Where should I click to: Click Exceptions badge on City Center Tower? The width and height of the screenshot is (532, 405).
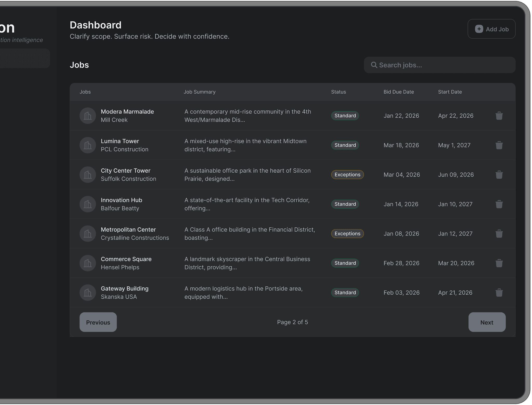click(347, 175)
